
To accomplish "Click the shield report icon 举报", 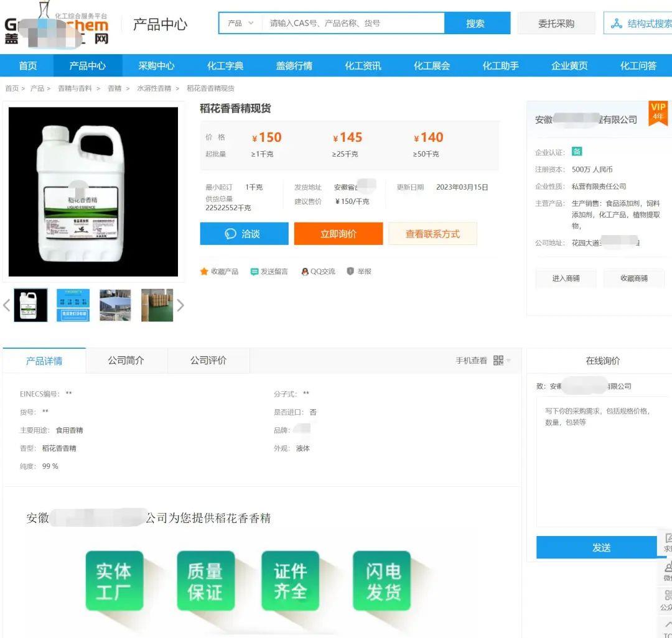I will pyautogui.click(x=350, y=272).
